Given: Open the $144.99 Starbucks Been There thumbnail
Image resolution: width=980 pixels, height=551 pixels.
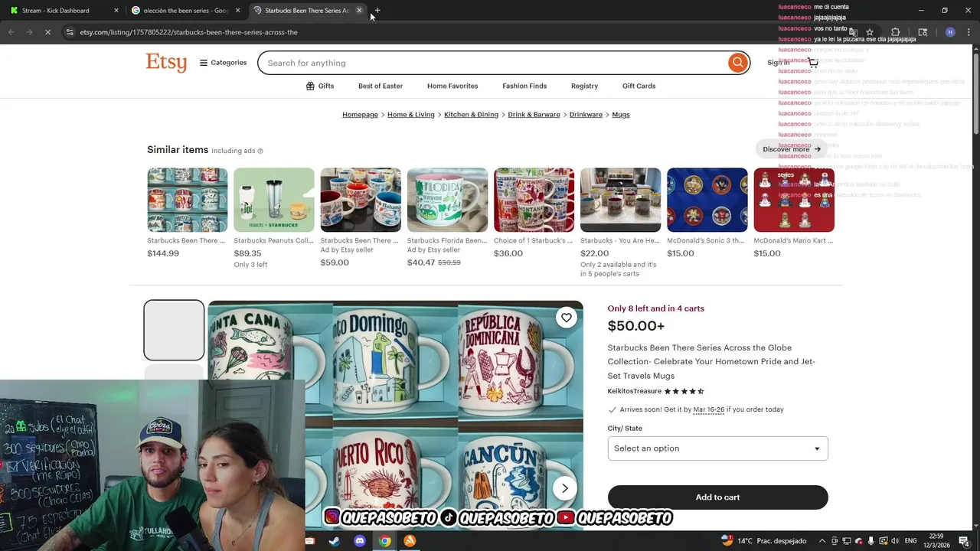Looking at the screenshot, I should click(x=188, y=200).
